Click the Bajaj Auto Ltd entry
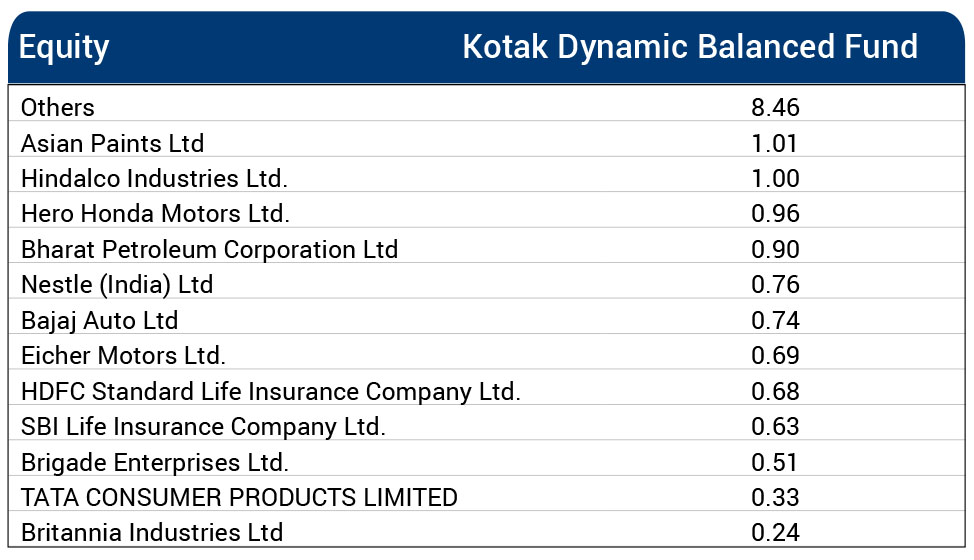 [99, 320]
